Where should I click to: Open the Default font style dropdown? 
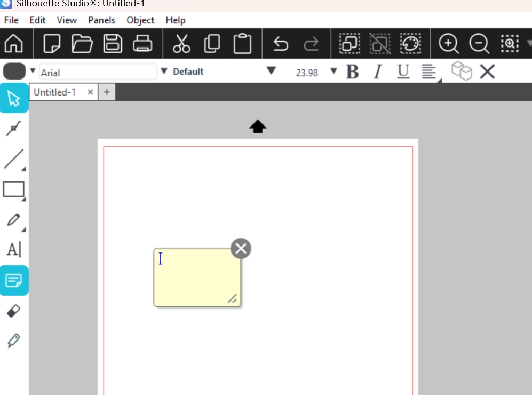tap(271, 71)
